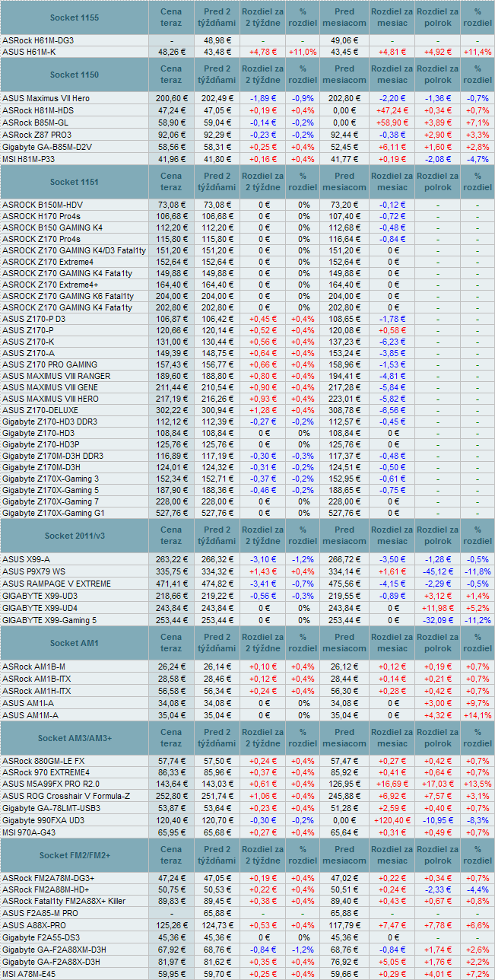Click the +17,03 € half-year difference cell
Viewport: 495px width, 980px height.
pos(437,784)
